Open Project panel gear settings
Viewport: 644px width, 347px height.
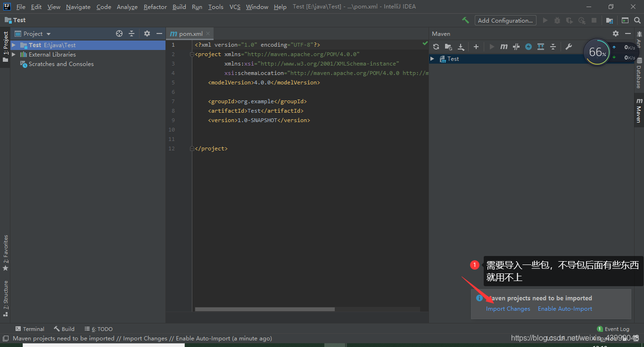147,33
